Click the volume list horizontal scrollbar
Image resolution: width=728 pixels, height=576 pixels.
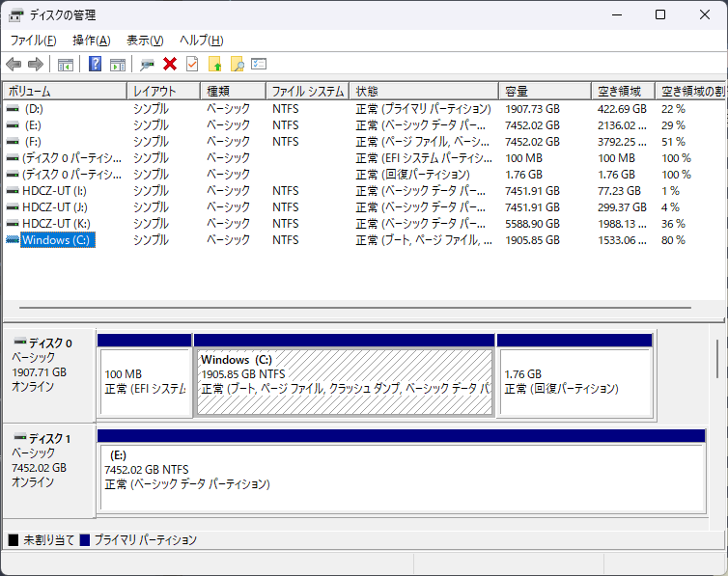357,309
